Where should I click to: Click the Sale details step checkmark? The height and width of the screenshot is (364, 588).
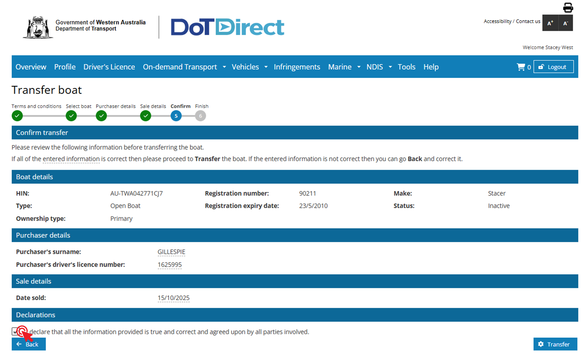coord(146,116)
